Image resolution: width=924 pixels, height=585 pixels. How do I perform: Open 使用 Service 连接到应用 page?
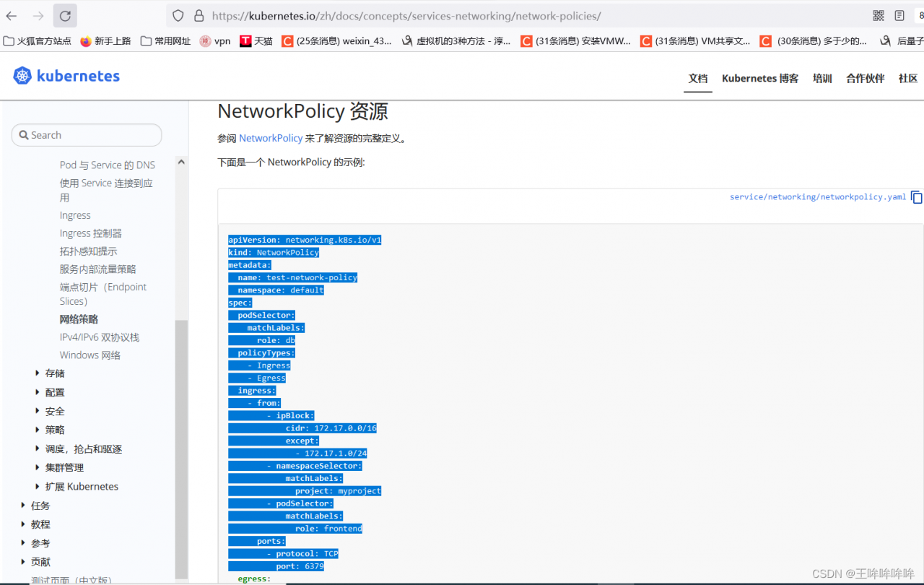(106, 190)
